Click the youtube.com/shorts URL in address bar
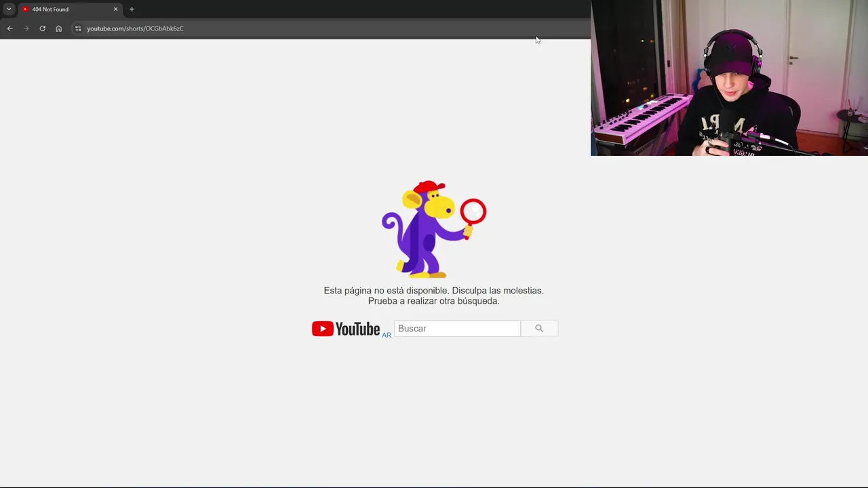 coord(135,28)
